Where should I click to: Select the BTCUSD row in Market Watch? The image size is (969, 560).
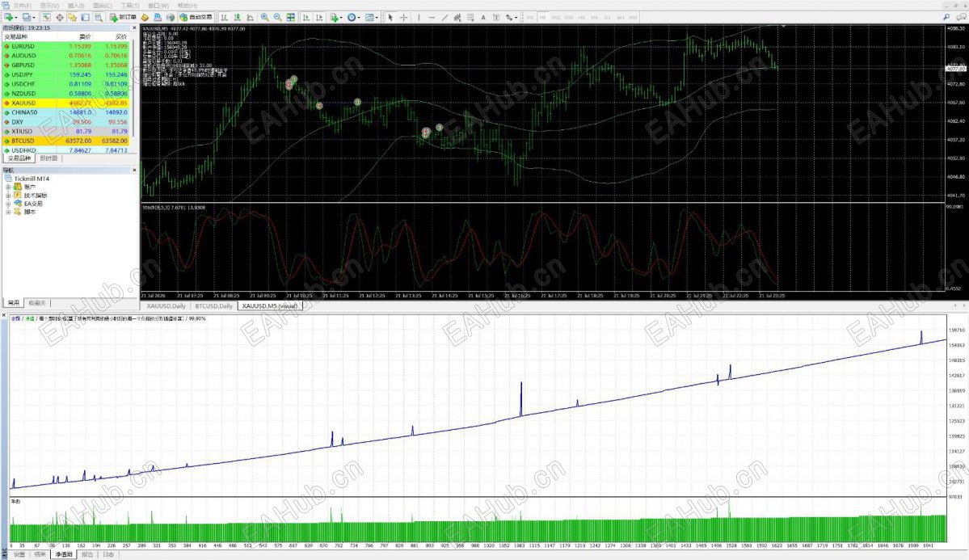(x=66, y=141)
